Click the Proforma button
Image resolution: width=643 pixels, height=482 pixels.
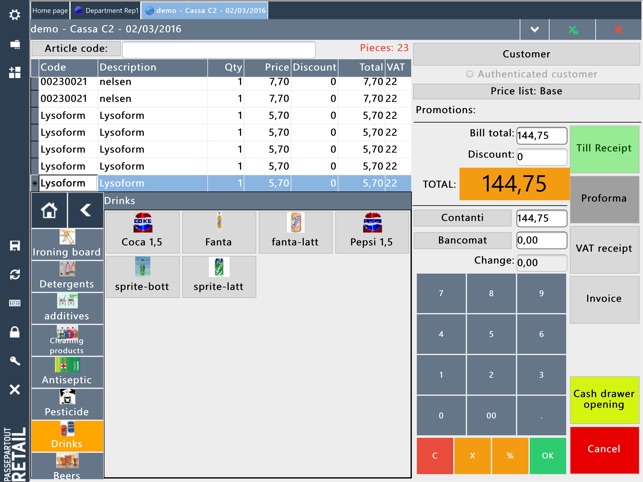[x=604, y=199]
